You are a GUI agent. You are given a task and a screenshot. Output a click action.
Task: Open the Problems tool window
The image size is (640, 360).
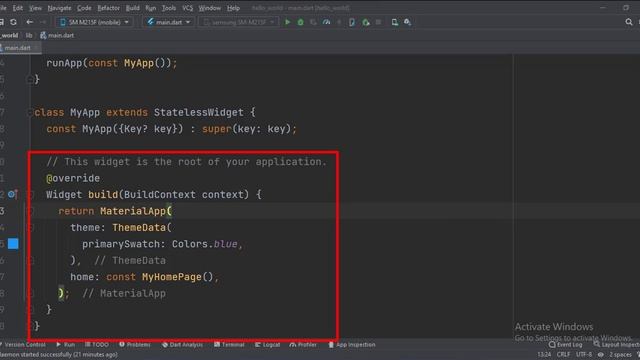135,345
